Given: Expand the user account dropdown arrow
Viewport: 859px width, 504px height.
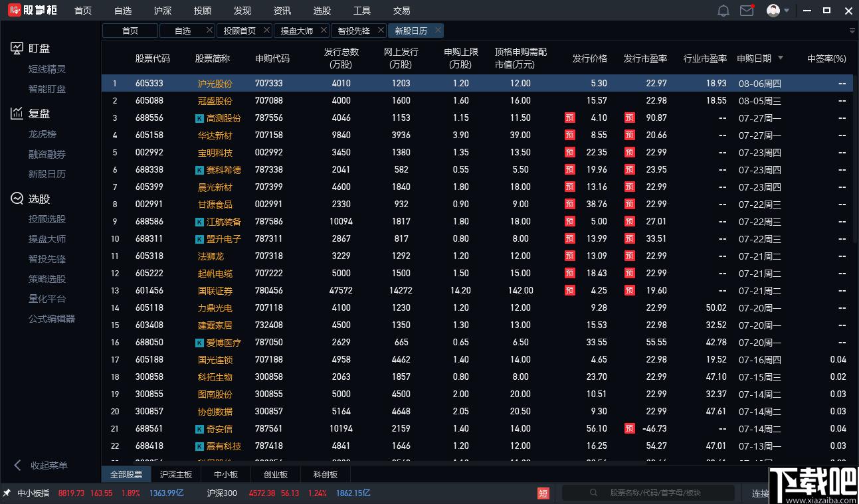Looking at the screenshot, I should (x=787, y=11).
